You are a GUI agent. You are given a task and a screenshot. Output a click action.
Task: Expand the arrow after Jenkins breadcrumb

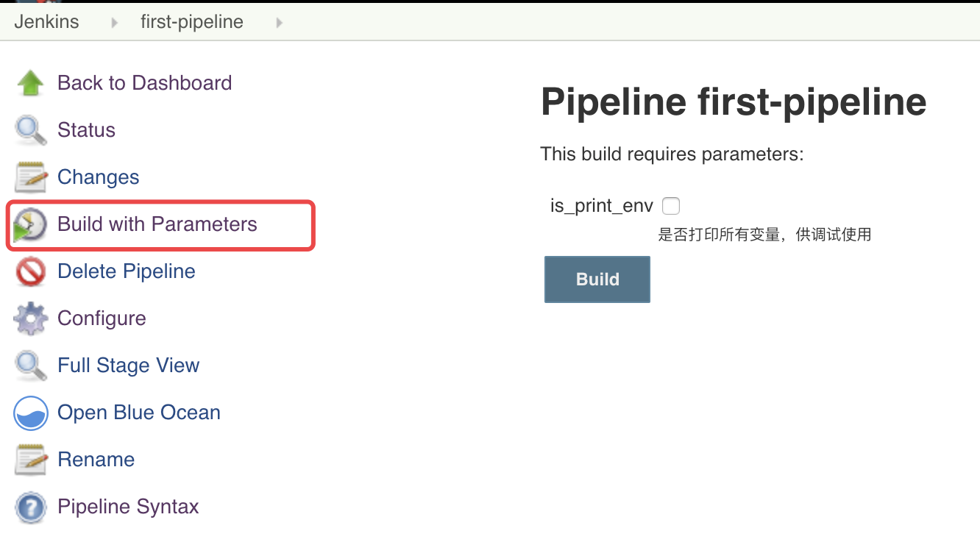coord(114,23)
